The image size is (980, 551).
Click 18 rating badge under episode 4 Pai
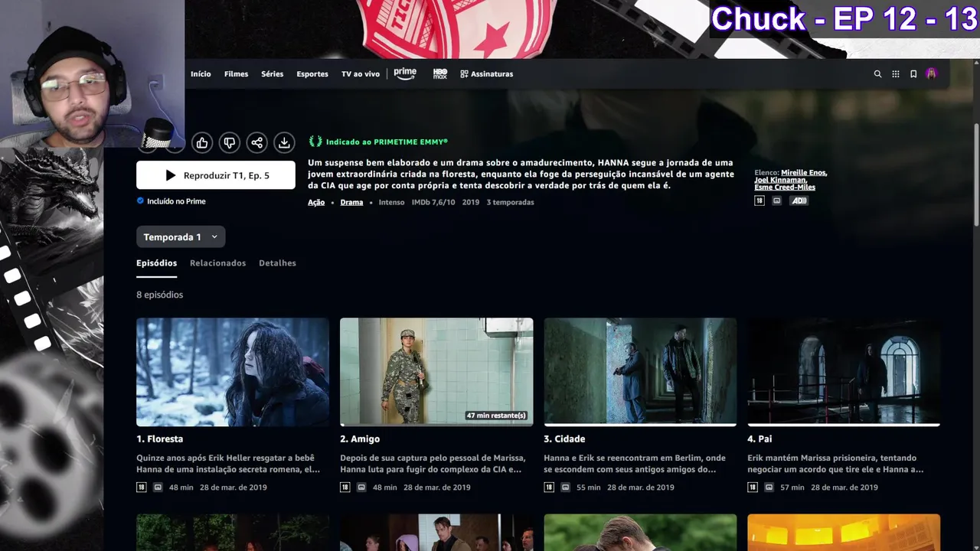tap(753, 487)
